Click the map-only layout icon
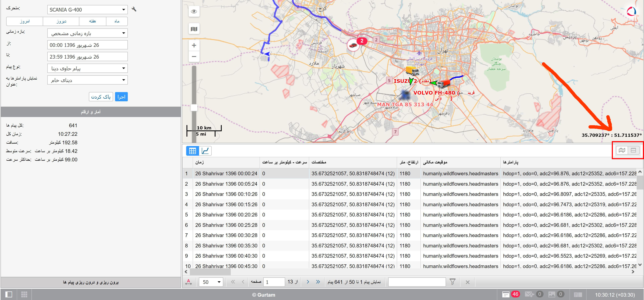This screenshot has width=644, height=300. coord(622,150)
